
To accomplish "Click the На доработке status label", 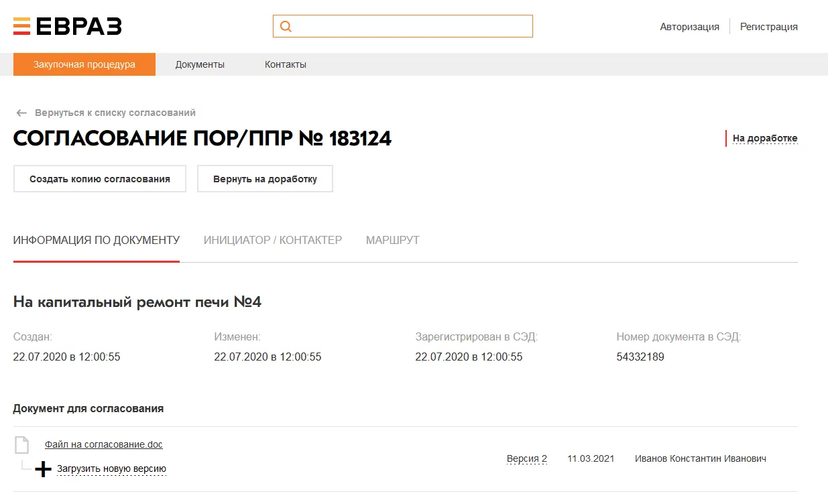I will pyautogui.click(x=765, y=138).
